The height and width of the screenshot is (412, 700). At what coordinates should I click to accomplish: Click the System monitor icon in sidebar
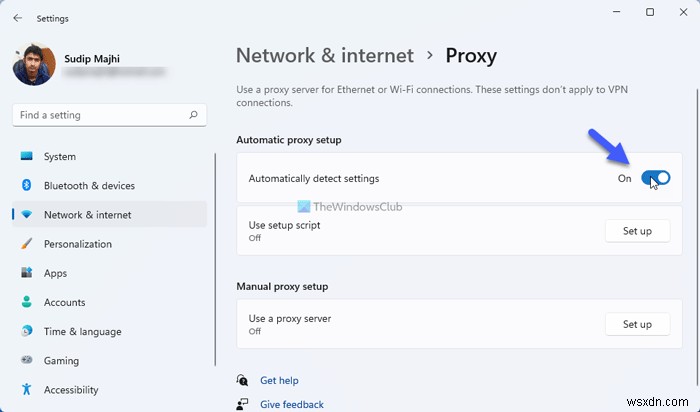(x=25, y=156)
